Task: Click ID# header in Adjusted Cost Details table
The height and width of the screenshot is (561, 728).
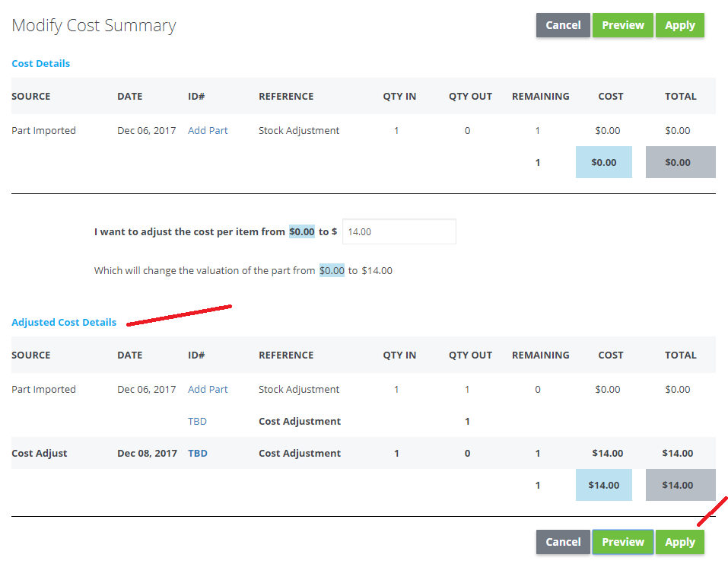Action: 196,355
